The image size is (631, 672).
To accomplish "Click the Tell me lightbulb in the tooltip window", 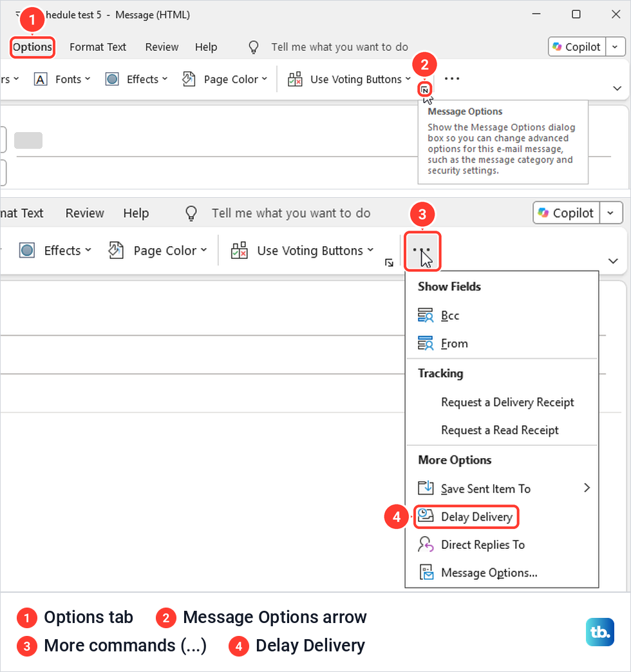I will tap(254, 47).
